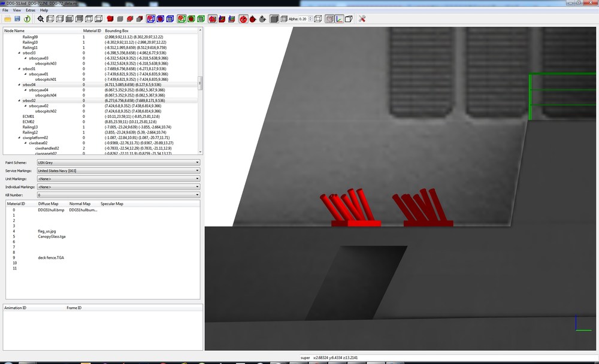Viewport: 599px width, 364px height.
Task: Select the DDG51hull.bmp diffuse map entry
Action: pos(51,210)
